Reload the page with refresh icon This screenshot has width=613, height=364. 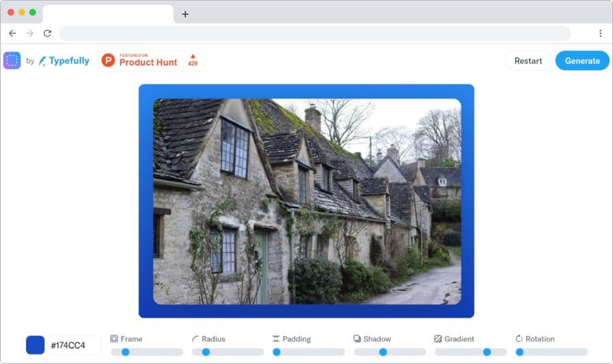pos(47,33)
